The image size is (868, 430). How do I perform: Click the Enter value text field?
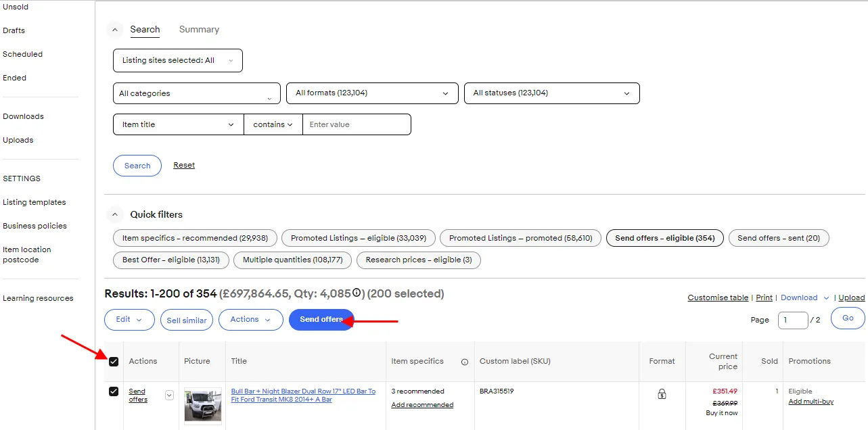coord(357,124)
